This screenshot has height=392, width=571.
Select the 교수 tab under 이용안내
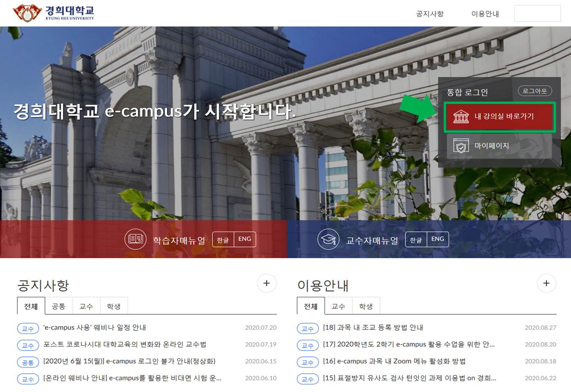tap(338, 306)
